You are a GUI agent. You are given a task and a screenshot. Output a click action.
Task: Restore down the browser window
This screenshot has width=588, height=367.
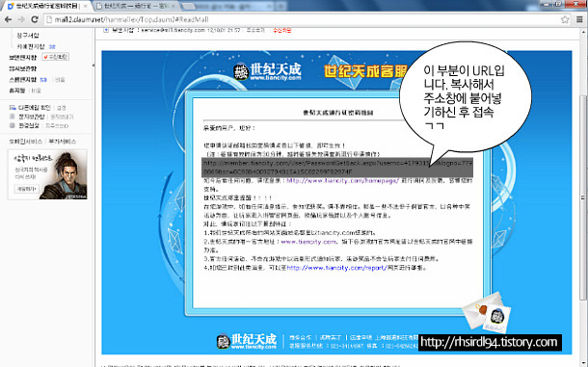coord(558,4)
